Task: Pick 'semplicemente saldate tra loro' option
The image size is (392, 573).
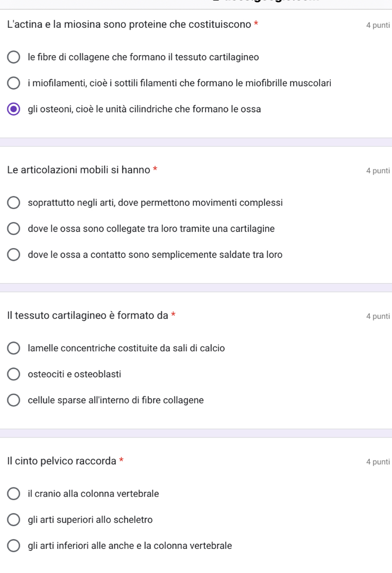Action: 14,255
